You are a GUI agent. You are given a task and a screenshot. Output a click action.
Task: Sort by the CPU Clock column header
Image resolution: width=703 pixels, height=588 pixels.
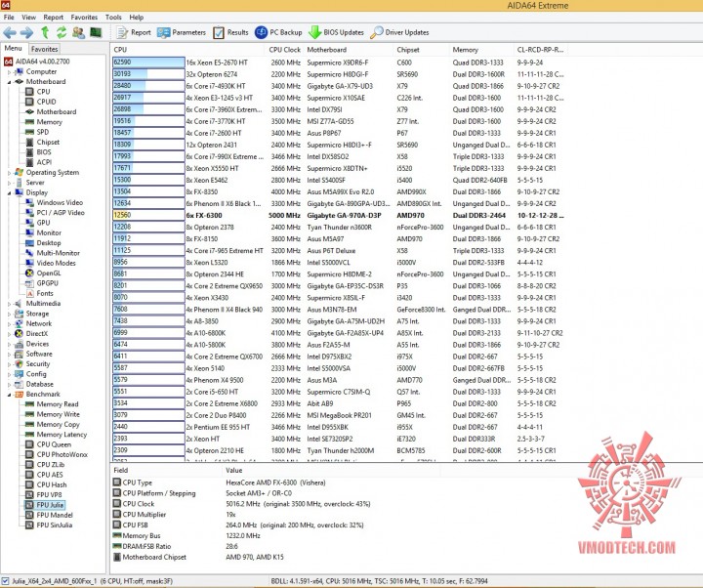(285, 50)
